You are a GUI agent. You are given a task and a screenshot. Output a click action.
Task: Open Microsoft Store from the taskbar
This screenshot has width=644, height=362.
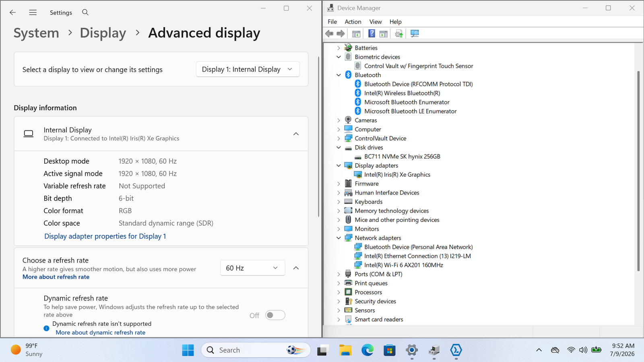click(x=389, y=350)
